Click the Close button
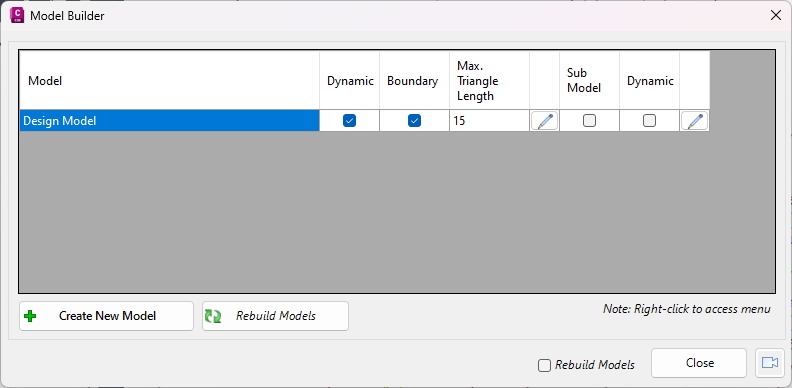Screen dimensions: 792x388 click(699, 363)
